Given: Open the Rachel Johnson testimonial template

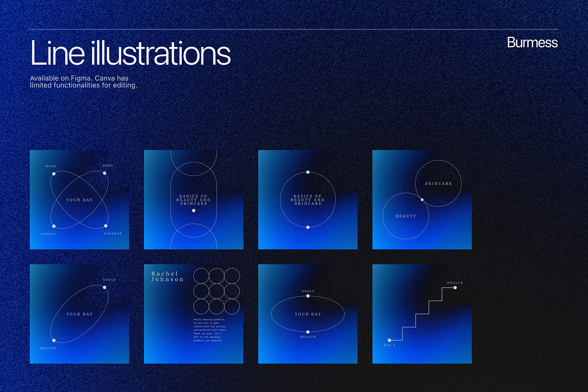Looking at the screenshot, I should pos(194,314).
